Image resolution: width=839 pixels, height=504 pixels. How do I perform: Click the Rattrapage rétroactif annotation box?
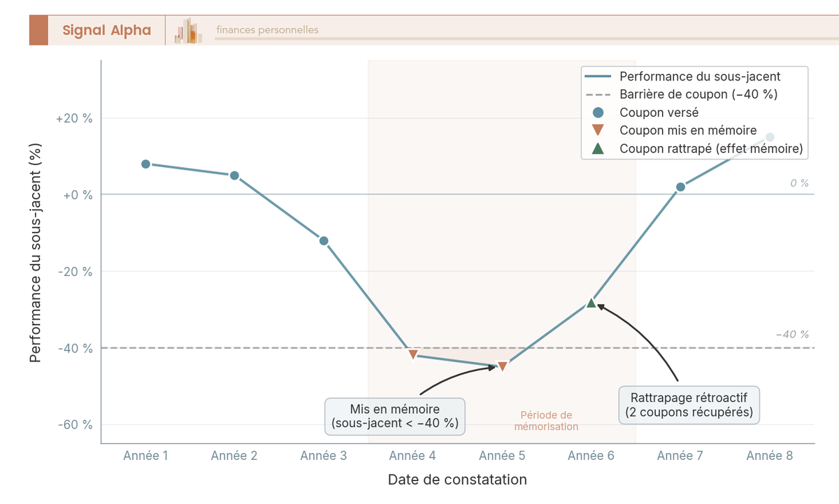coord(689,404)
